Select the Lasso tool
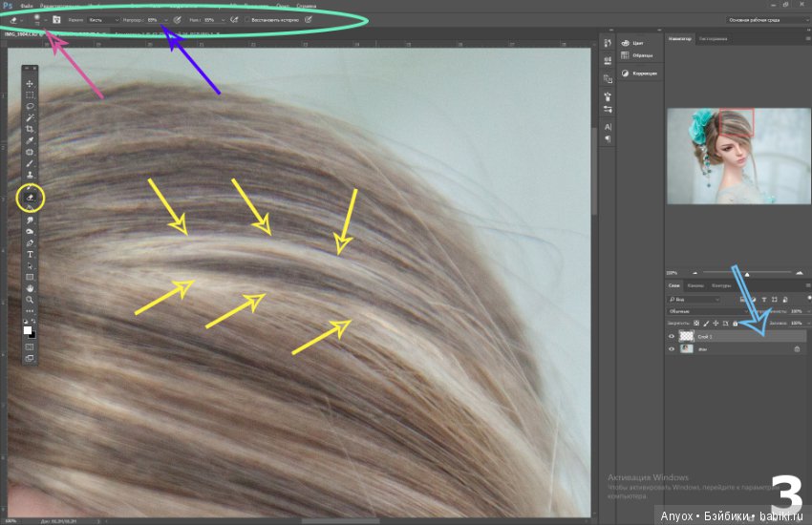 (x=30, y=107)
